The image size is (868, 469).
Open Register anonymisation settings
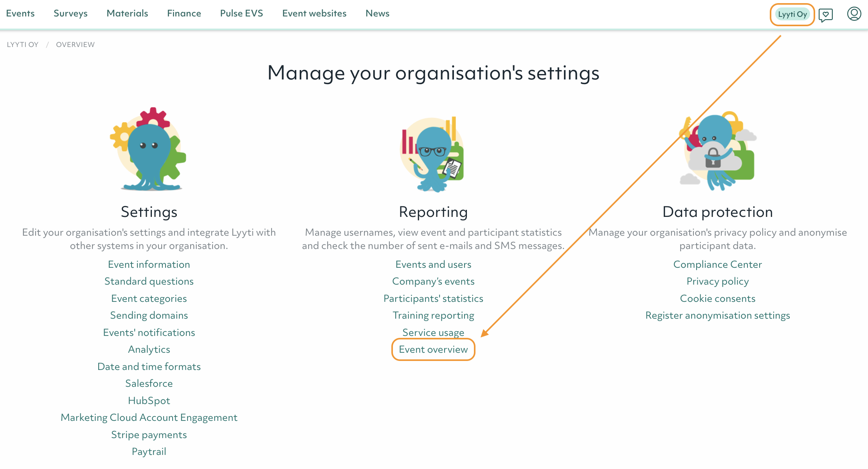717,315
